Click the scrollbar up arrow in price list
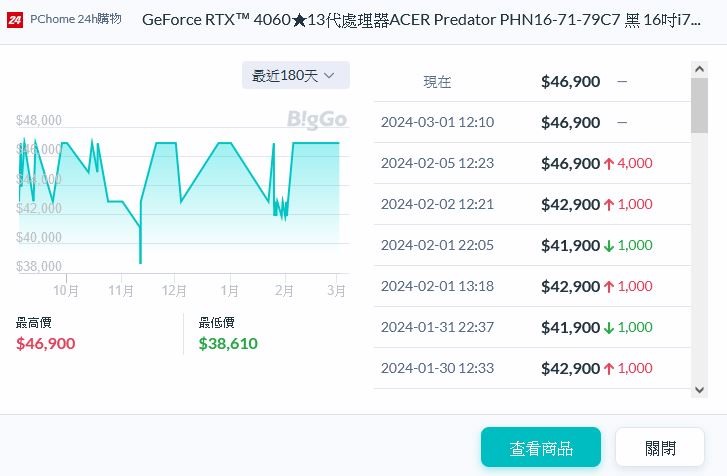This screenshot has height=476, width=727. coord(699,70)
